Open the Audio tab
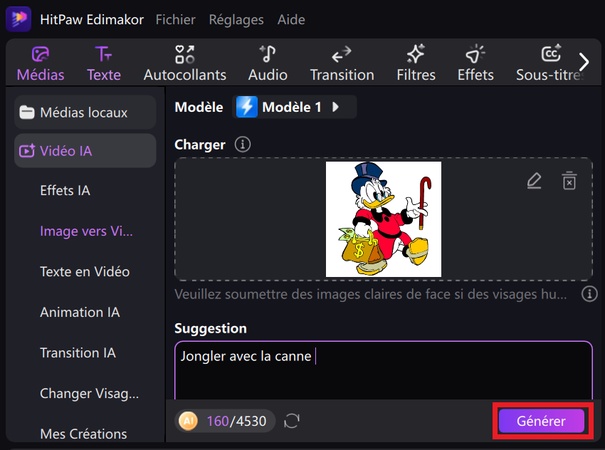This screenshot has height=450, width=605. (x=268, y=64)
